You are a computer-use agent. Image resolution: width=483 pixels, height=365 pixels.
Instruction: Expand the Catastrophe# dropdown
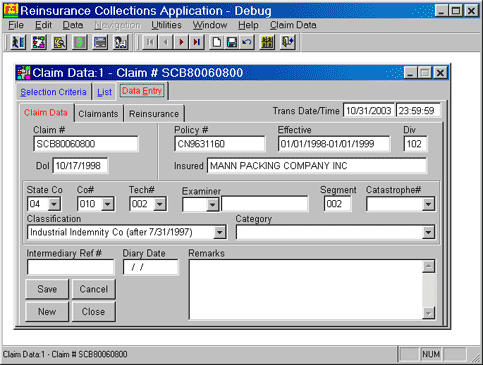(428, 204)
